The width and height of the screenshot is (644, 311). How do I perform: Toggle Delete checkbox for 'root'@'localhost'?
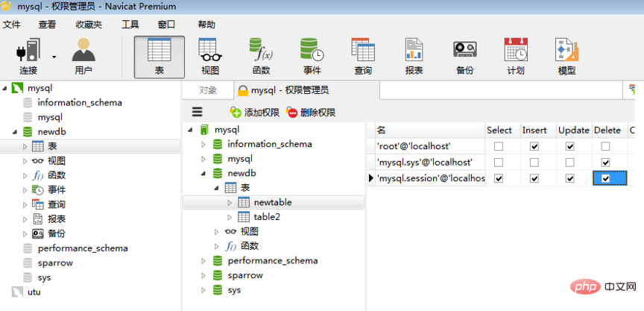click(605, 146)
